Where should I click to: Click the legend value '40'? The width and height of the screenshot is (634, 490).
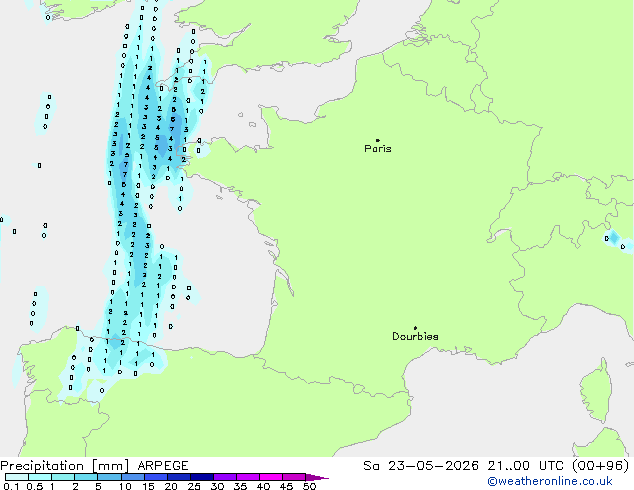point(263,486)
